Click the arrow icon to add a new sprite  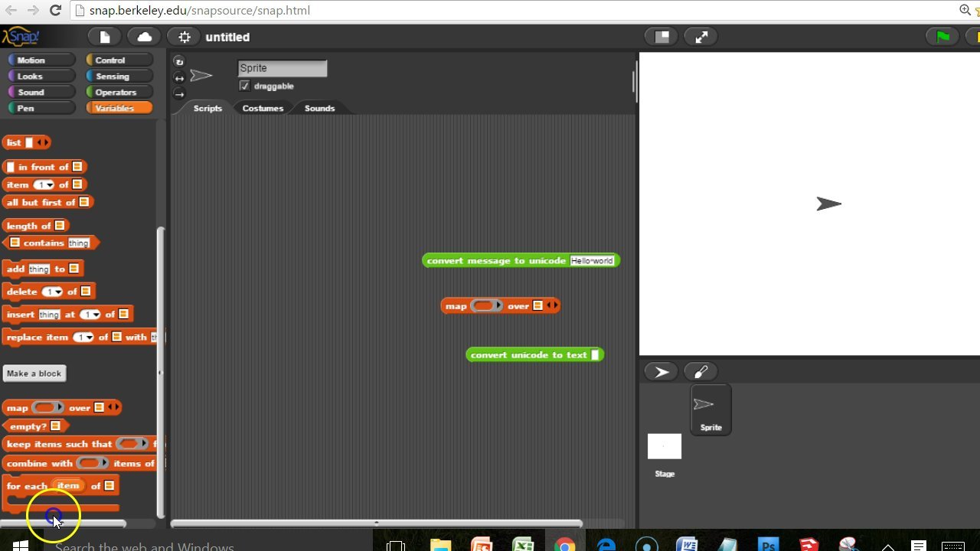(660, 371)
